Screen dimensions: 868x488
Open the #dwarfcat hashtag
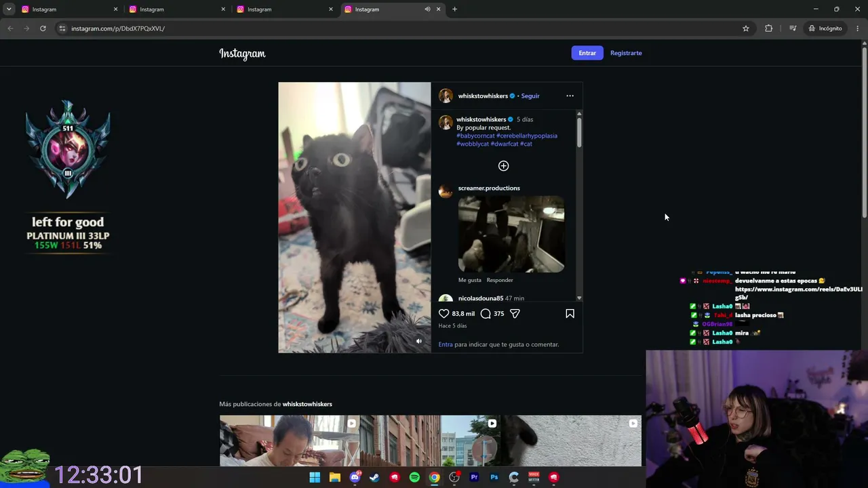click(505, 144)
